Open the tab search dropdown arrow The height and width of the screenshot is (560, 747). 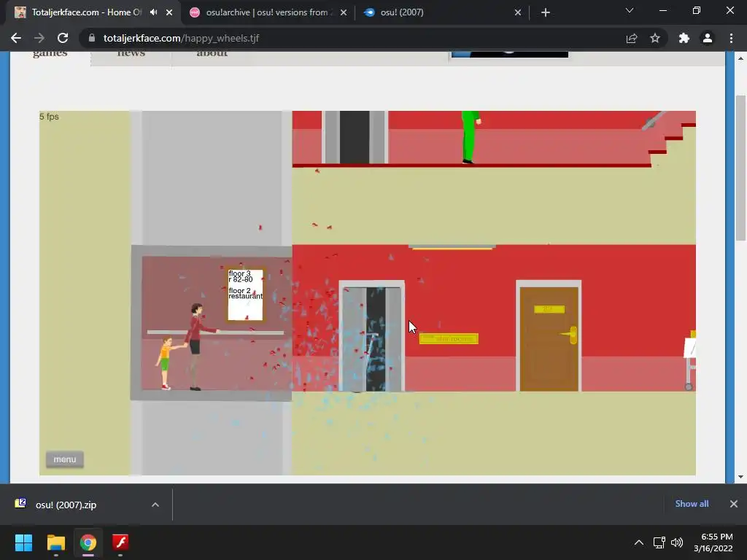point(630,10)
